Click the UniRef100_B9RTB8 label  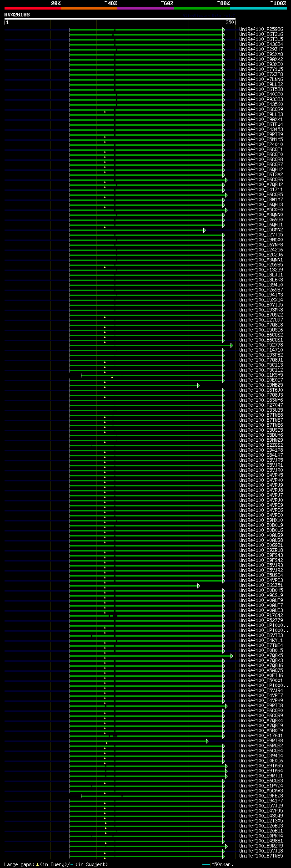click(x=261, y=741)
